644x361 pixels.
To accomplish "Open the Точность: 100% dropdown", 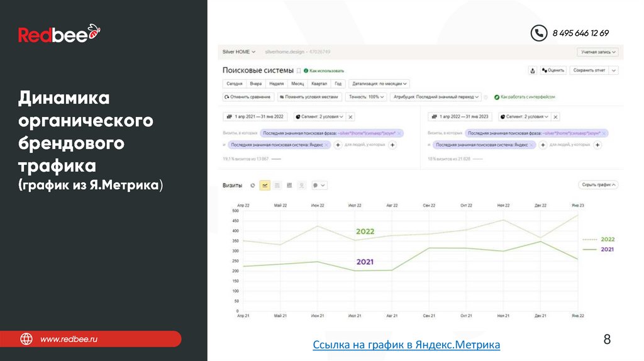I will 365,97.
